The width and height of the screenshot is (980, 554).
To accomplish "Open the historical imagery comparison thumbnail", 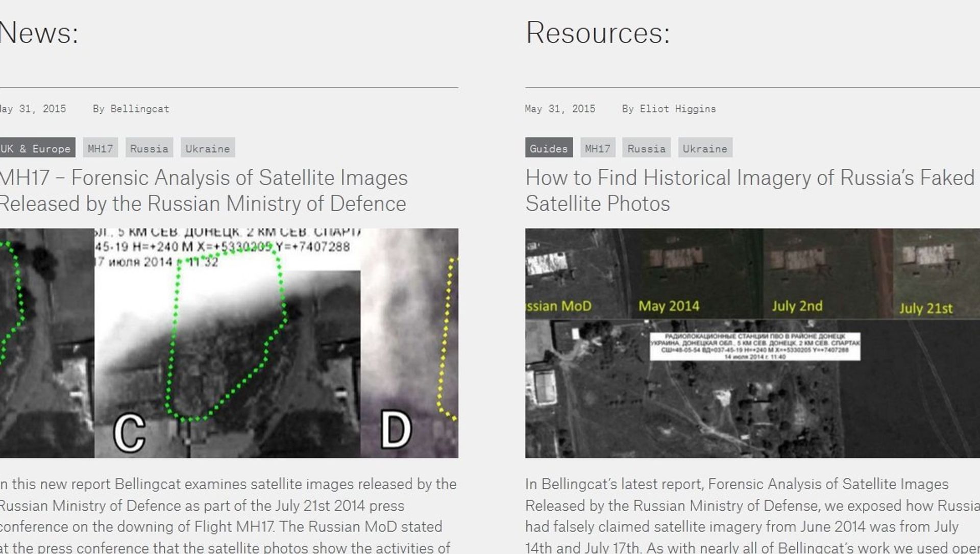I will (752, 343).
